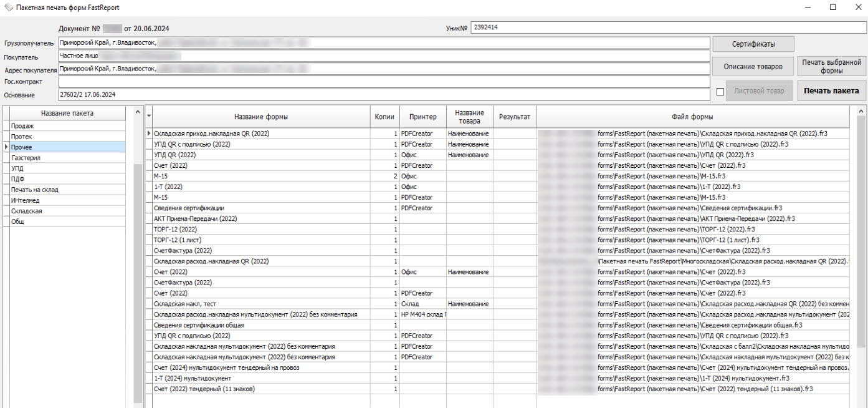Toggle the checkbox beside Листовой товар
868x408 pixels.
(x=720, y=92)
